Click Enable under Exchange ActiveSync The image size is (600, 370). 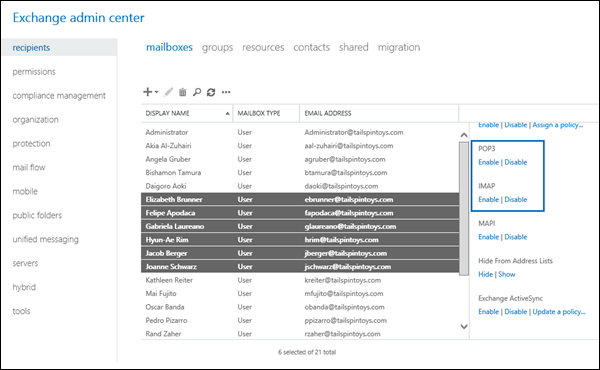[489, 311]
